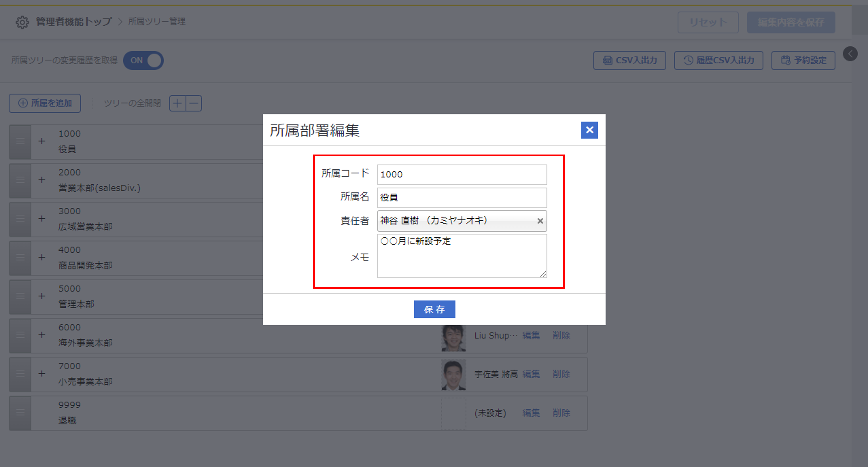Collapse all tree nodes with the minus button
Image resolution: width=868 pixels, height=467 pixels.
click(x=194, y=103)
